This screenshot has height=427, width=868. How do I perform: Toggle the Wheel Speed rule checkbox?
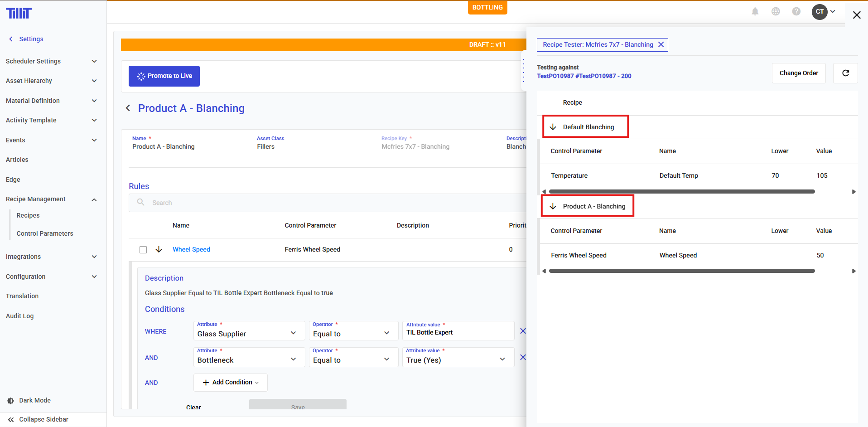point(143,250)
